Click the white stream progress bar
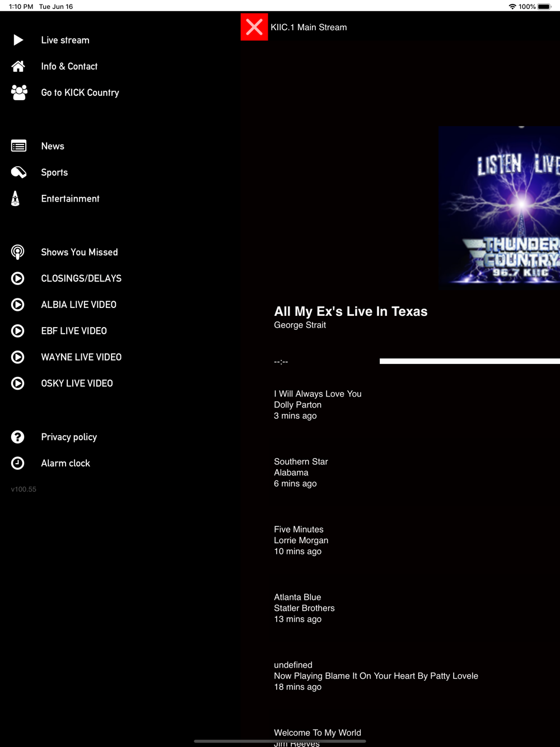560x747 pixels. tap(470, 361)
